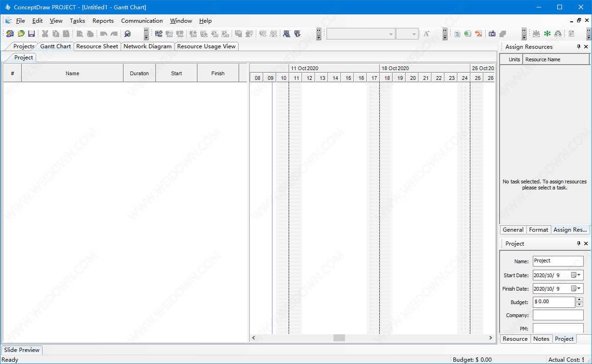The width and height of the screenshot is (592, 364).
Task: Open the Help menu
Action: coord(206,20)
